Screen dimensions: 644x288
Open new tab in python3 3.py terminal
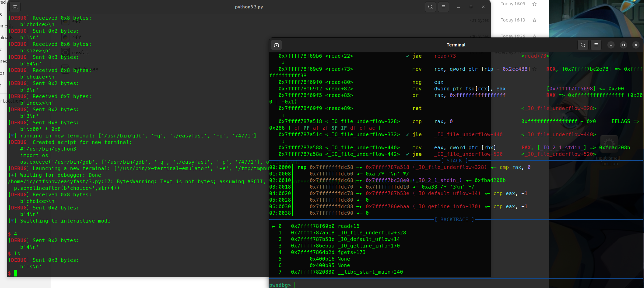coord(15,7)
